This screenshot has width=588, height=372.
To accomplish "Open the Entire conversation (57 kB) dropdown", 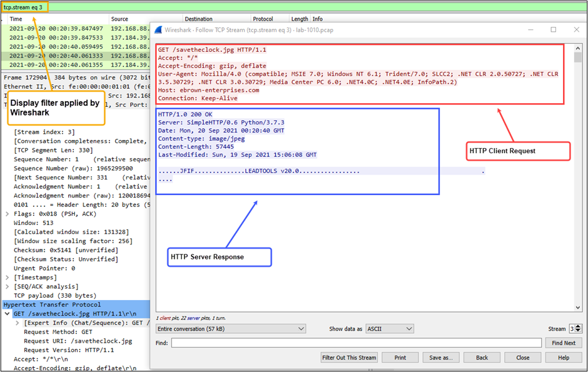I will (x=230, y=329).
